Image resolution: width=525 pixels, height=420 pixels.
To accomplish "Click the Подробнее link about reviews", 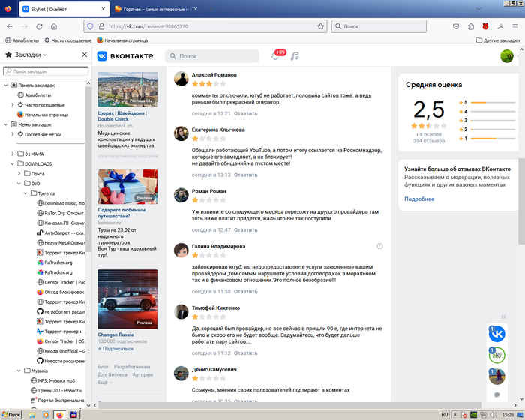I will click(419, 199).
